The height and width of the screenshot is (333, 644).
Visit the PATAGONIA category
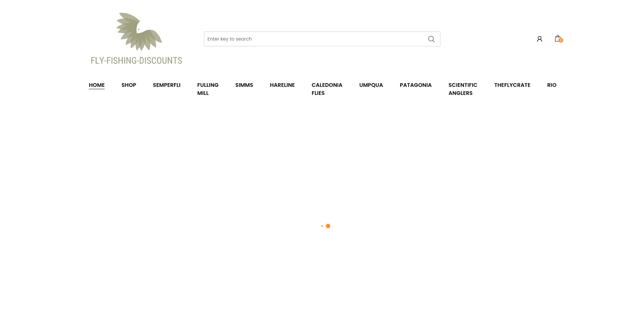click(x=416, y=85)
